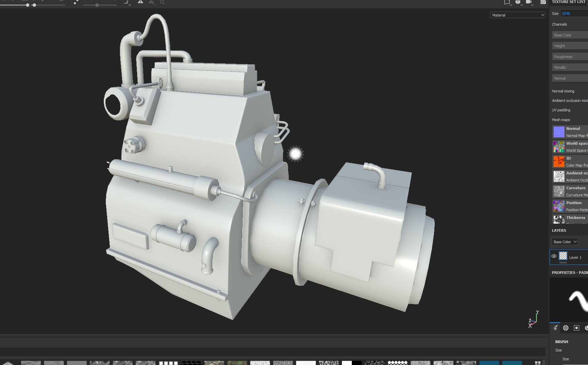Select the World space normal mesh map thumbnail

click(x=559, y=147)
